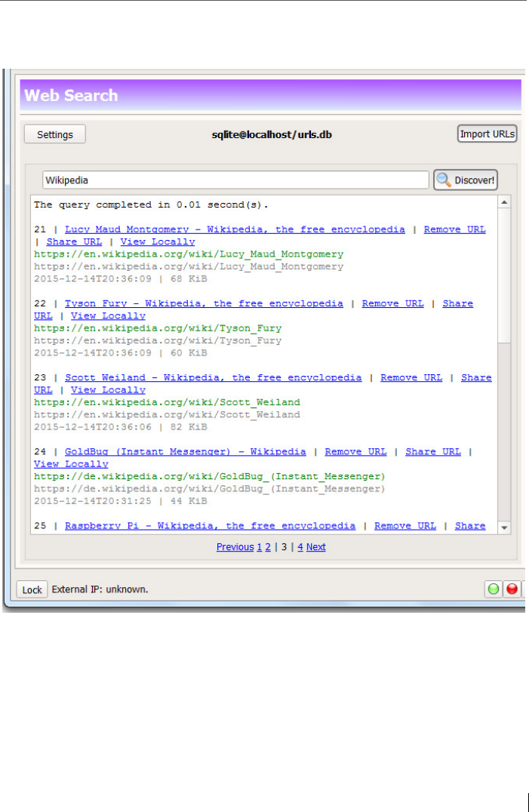Remove URL for Lucy Maud Montgomery entry

(x=454, y=229)
